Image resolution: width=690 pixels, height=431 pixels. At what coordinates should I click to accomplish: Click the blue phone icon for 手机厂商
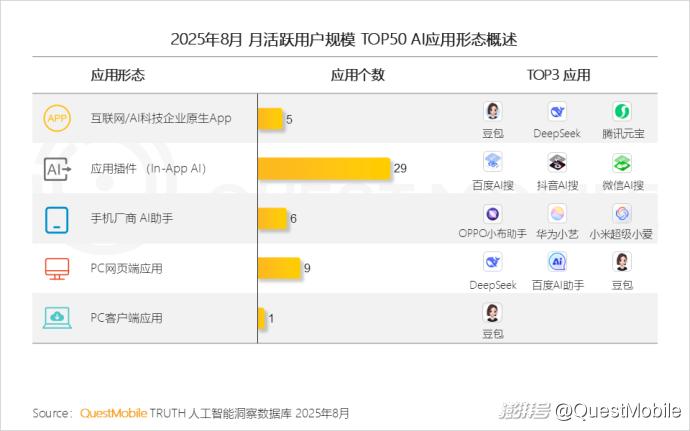pyautogui.click(x=57, y=219)
